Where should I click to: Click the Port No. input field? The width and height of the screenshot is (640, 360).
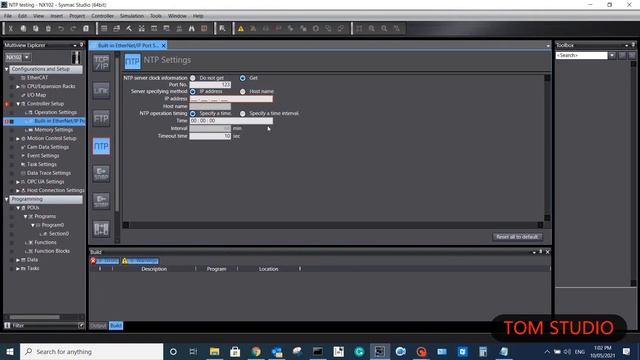tap(210, 84)
